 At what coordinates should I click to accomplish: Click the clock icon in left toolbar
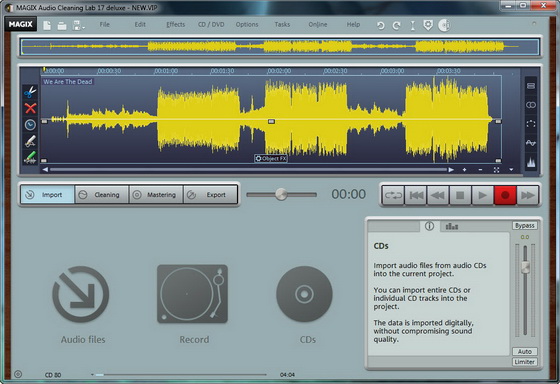pos(30,125)
